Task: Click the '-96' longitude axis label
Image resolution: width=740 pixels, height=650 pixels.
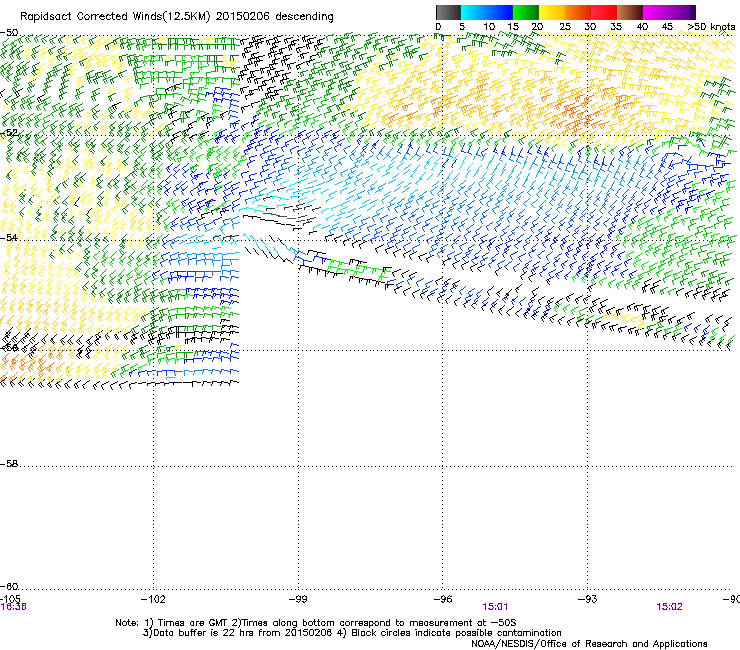Action: click(x=443, y=599)
